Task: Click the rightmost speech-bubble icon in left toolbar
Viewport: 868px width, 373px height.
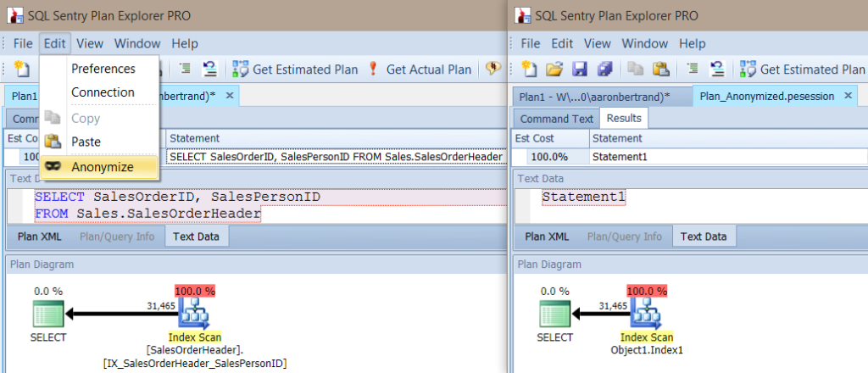Action: click(x=493, y=69)
